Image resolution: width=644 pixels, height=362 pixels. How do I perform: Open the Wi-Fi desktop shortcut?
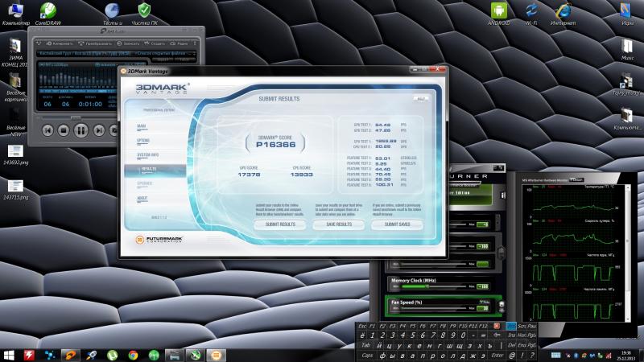click(530, 13)
